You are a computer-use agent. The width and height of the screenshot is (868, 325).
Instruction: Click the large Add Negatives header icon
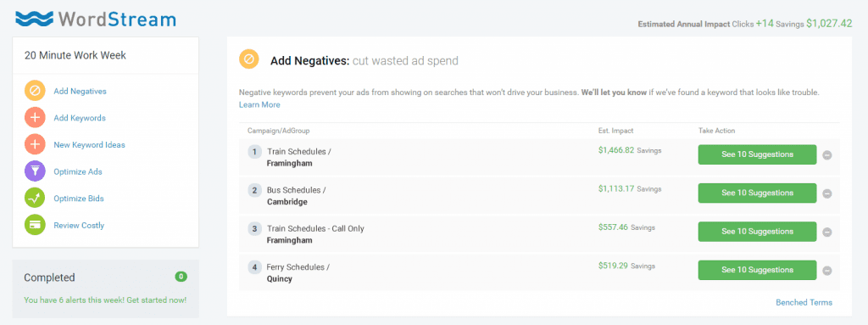248,59
